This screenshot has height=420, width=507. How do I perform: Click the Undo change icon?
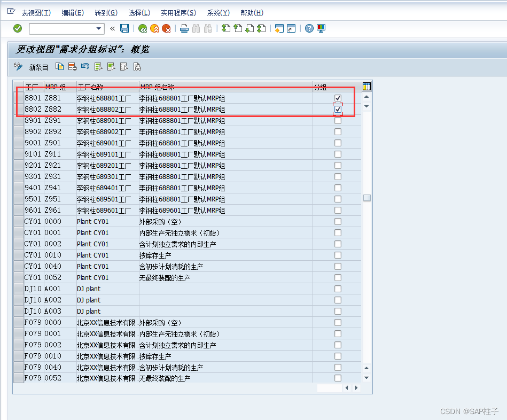tap(85, 67)
